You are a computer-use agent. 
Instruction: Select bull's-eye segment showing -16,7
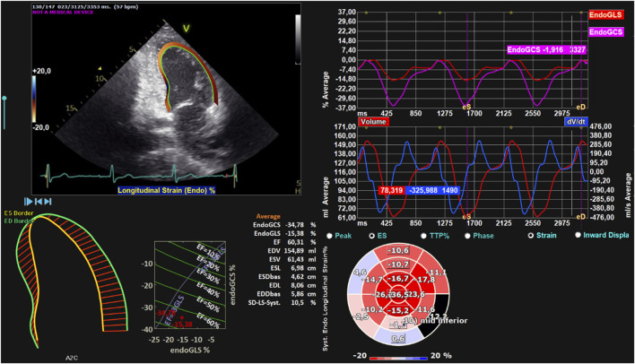398,279
